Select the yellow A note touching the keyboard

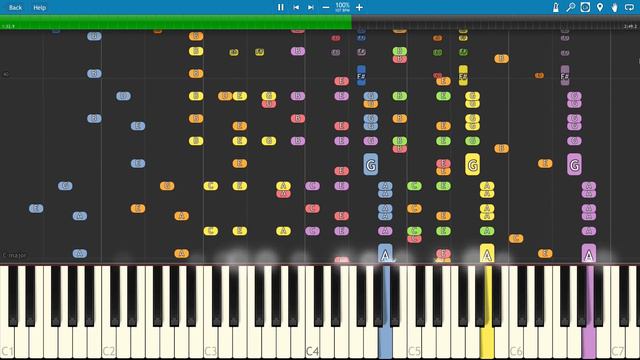487,253
